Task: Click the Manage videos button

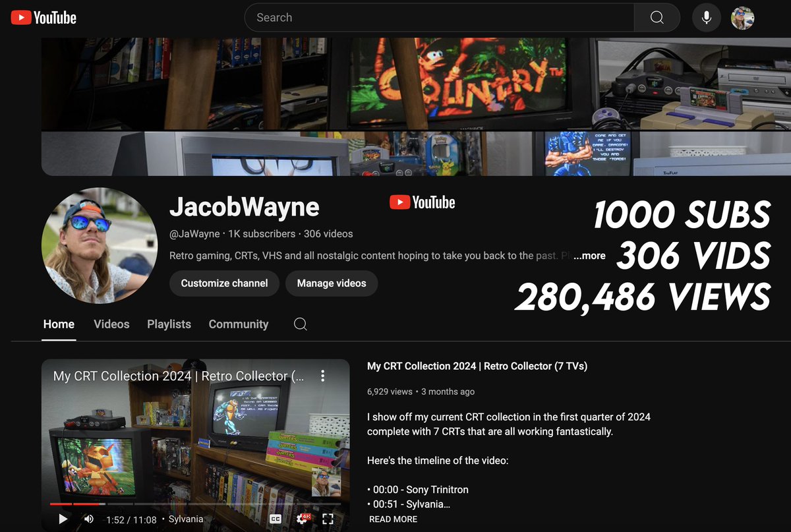Action: point(332,283)
